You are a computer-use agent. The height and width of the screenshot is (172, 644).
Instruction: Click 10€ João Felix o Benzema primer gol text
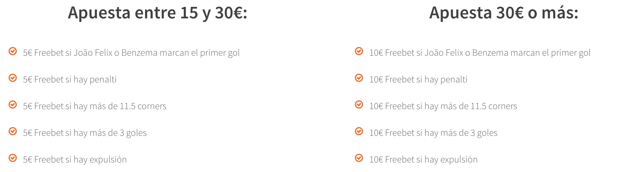pos(480,53)
